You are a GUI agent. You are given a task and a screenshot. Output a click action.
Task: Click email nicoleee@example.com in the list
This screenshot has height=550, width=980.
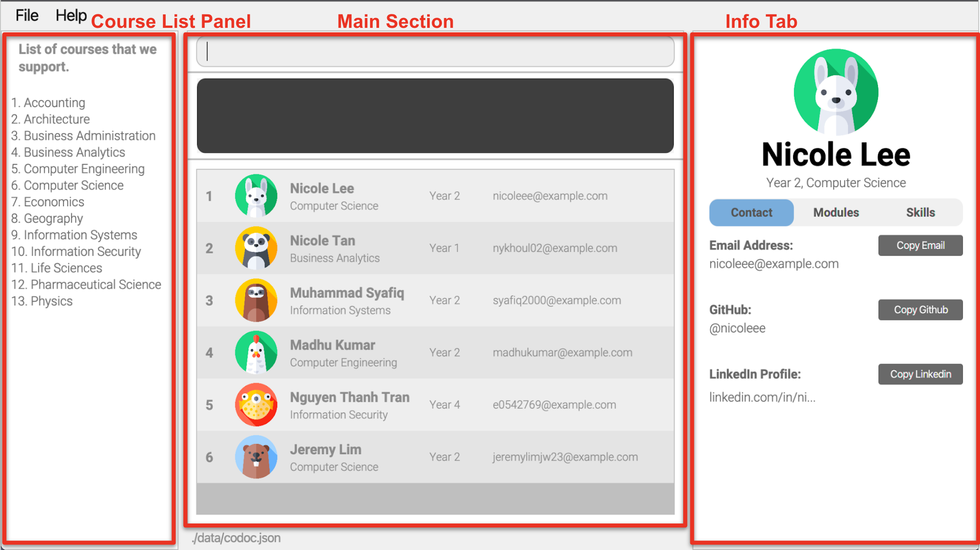(550, 196)
